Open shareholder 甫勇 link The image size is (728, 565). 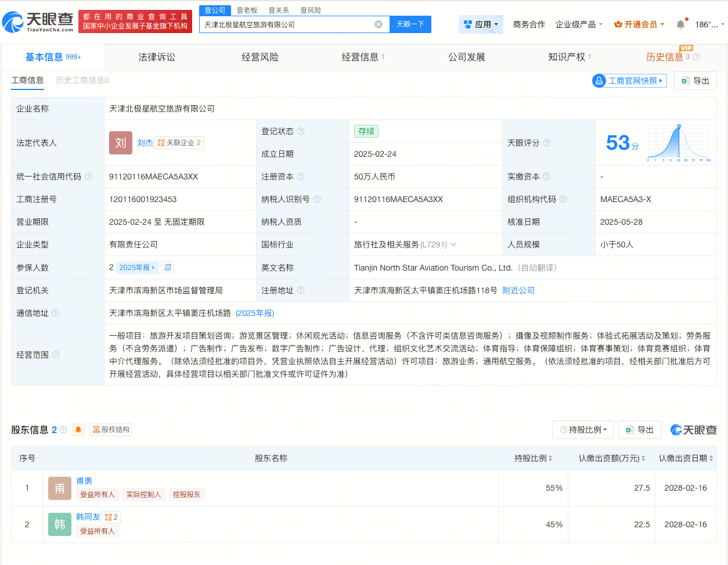tap(84, 481)
